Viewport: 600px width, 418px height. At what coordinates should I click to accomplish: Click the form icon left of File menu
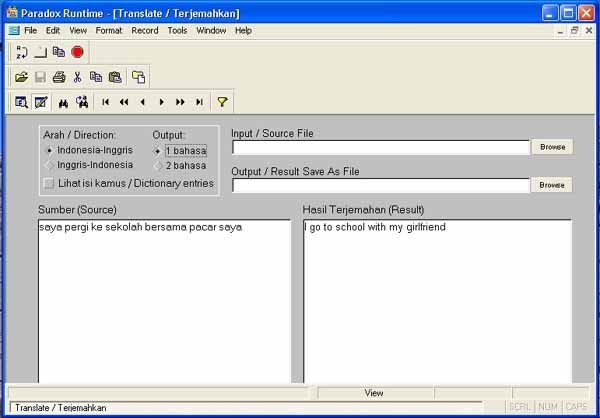(x=14, y=31)
